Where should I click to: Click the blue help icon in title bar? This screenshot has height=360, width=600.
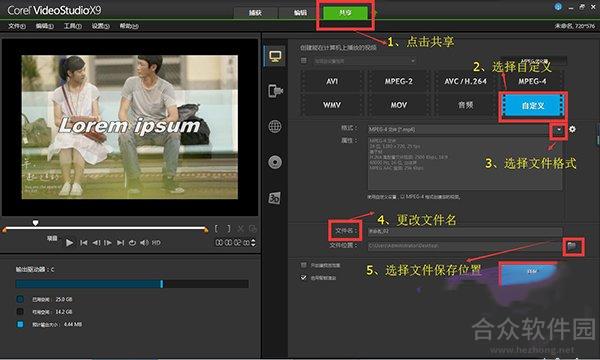(x=558, y=7)
